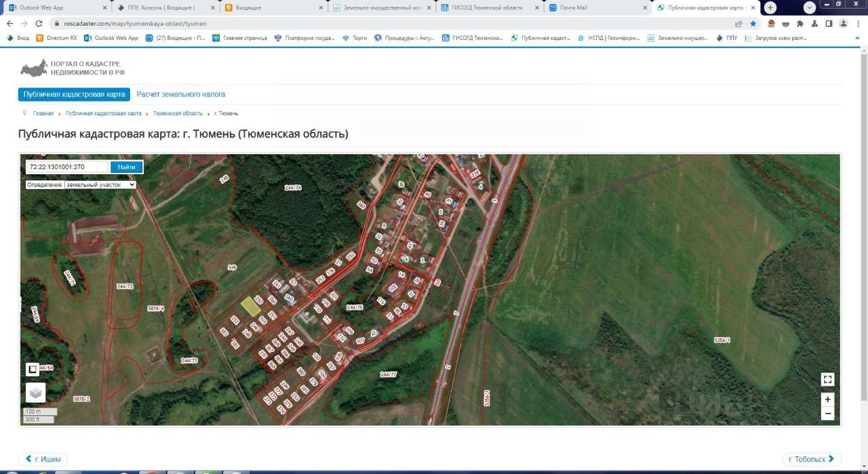Click the map measurement tool icon
The image size is (868, 474).
pyautogui.click(x=32, y=370)
